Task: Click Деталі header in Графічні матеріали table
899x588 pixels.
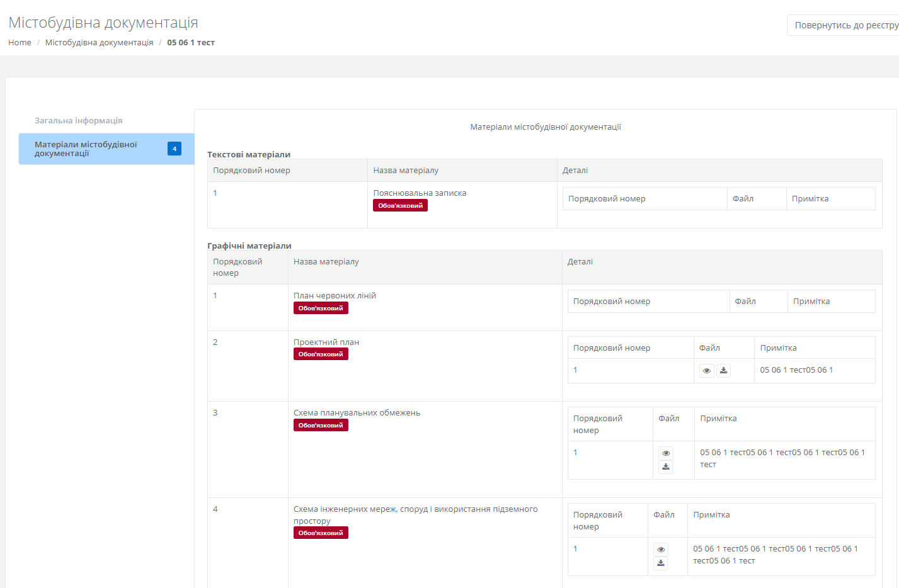Action: coord(580,262)
